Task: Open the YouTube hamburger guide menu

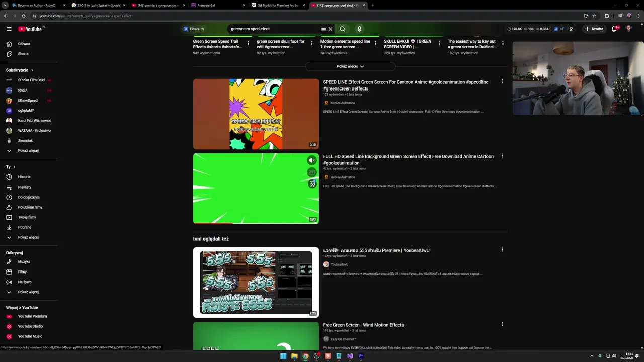Action: pos(9,29)
